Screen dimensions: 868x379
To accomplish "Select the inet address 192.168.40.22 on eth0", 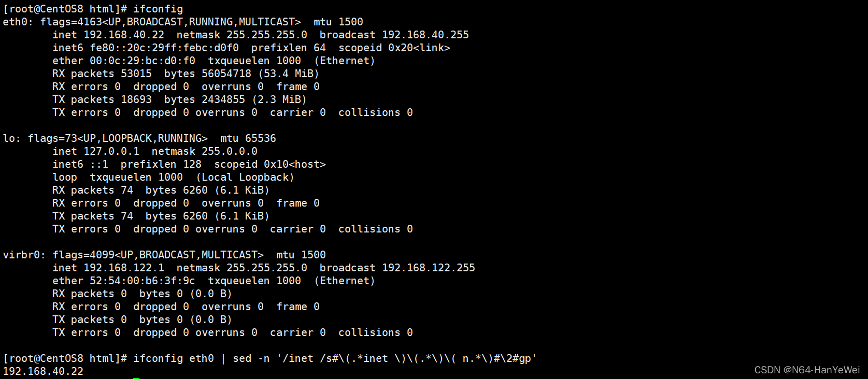I will coord(124,35).
